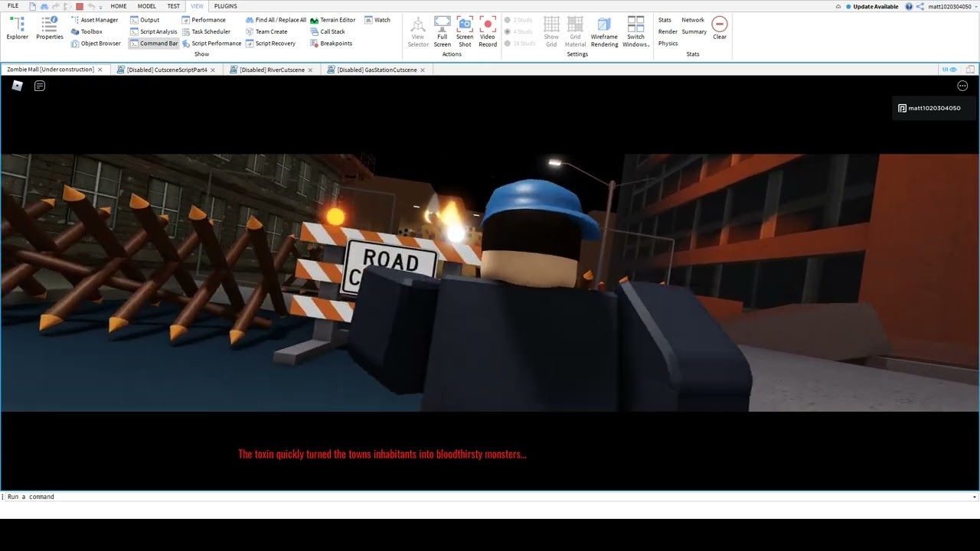Start Video Record
Viewport: 980px width, 551px height.
[x=488, y=32]
